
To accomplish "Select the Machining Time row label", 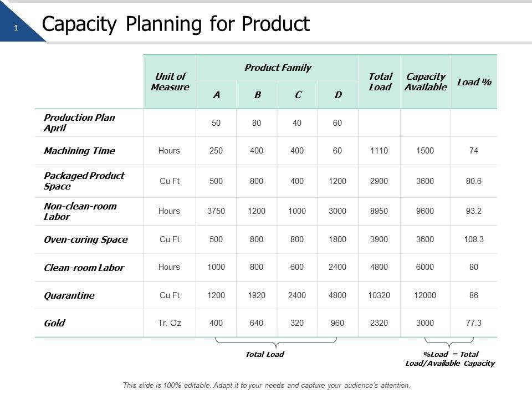I will pos(79,151).
